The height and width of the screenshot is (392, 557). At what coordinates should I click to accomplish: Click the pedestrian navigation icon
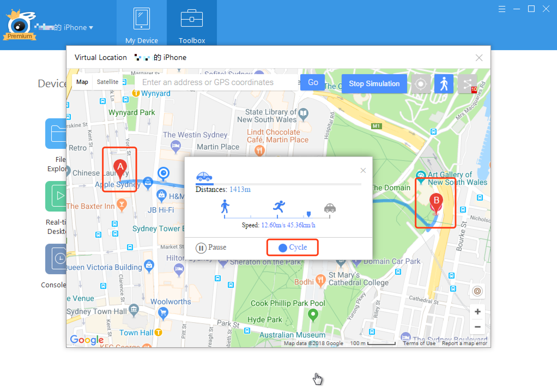444,84
